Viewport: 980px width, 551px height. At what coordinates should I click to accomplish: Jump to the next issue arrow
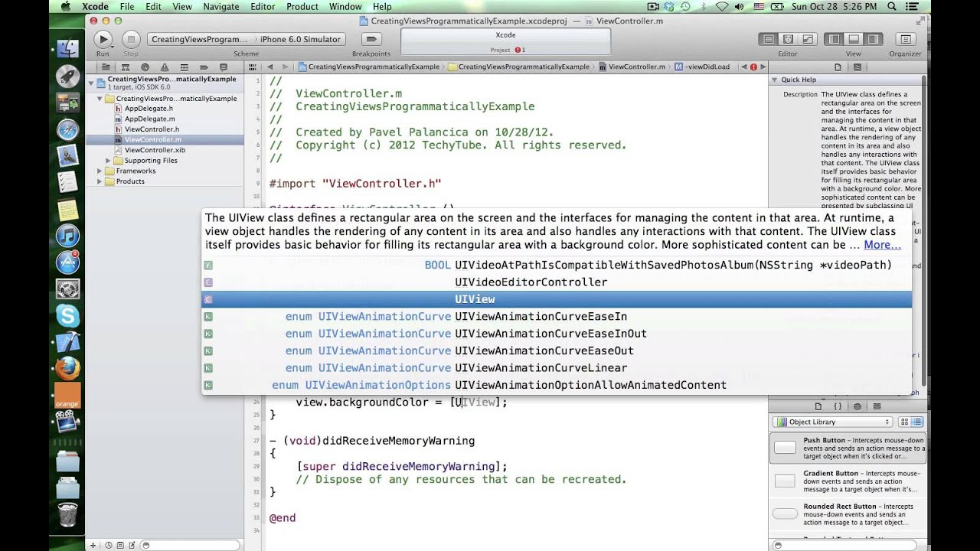coord(763,67)
